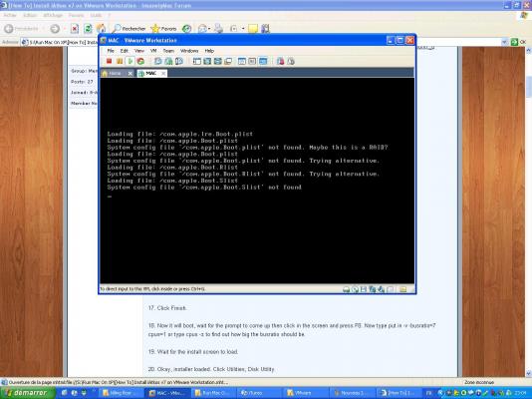Open the View menu in VMware Workstation

click(139, 51)
